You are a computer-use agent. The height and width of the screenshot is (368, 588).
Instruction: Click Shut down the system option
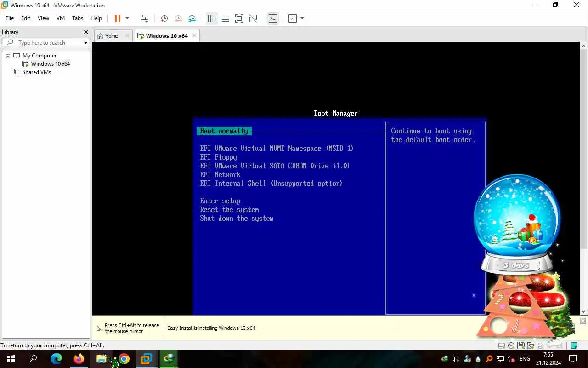(x=237, y=218)
